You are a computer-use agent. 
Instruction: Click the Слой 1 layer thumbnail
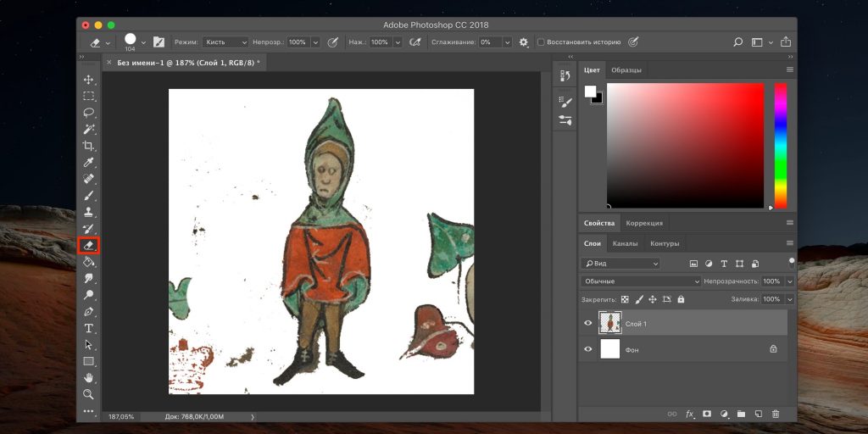[x=609, y=323]
